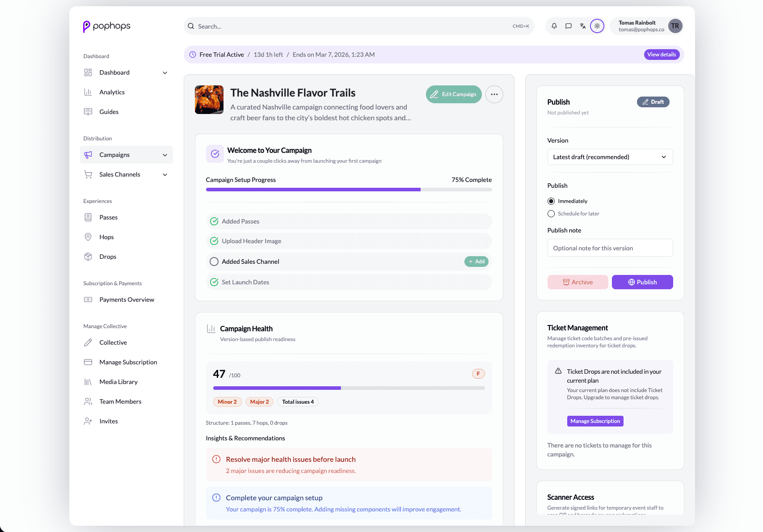Click the Campaigns megaphone icon
The height and width of the screenshot is (532, 763).
click(88, 155)
